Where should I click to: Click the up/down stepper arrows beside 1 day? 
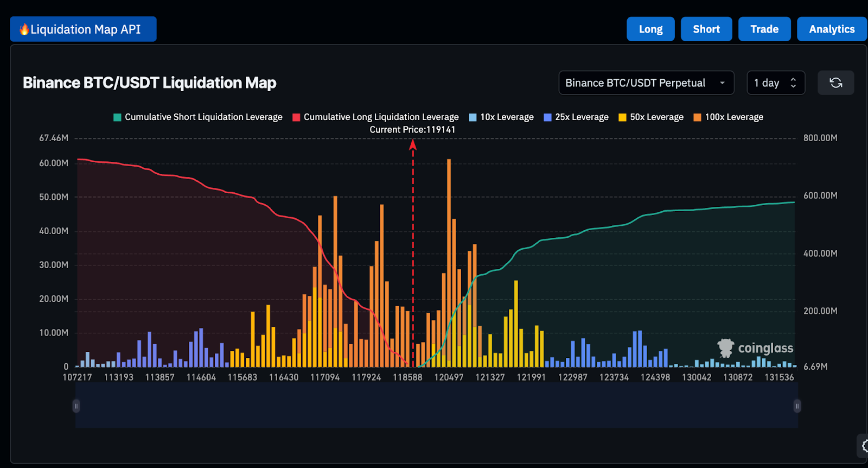point(793,83)
